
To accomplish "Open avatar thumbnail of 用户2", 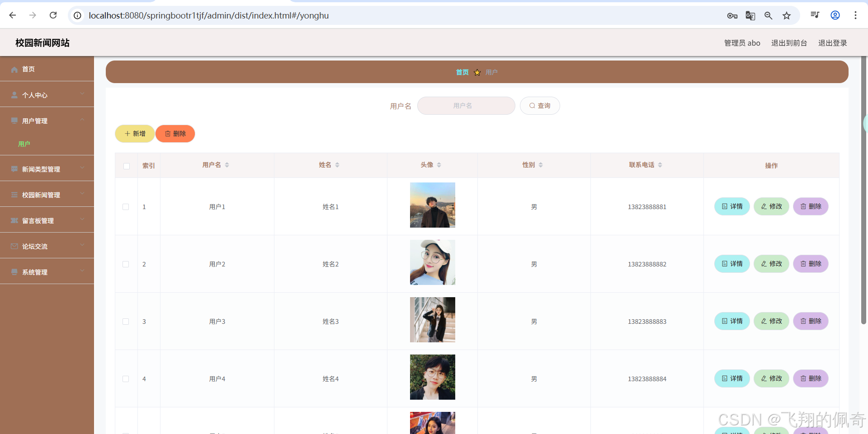I will (432, 262).
